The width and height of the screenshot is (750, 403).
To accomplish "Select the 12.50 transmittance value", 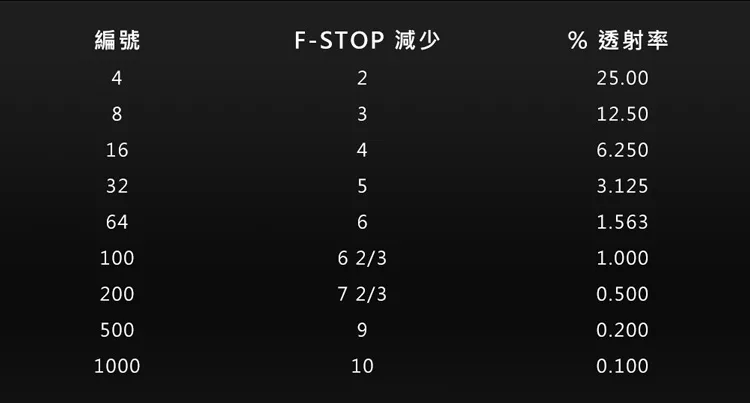I will [622, 115].
